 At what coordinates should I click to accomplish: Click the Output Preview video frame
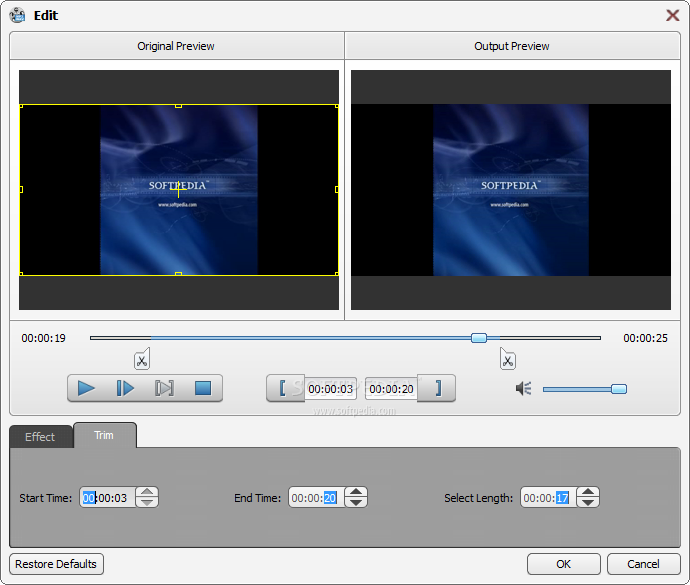511,190
